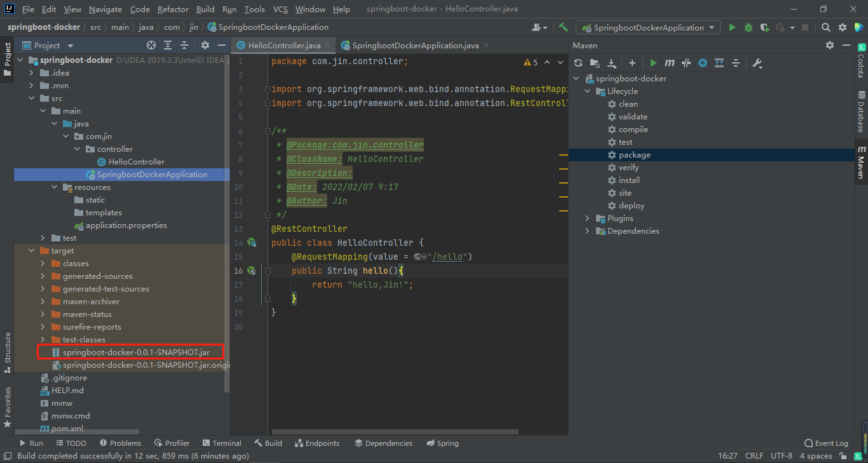The height and width of the screenshot is (463, 868).
Task: Open Event Log
Action: click(x=826, y=443)
